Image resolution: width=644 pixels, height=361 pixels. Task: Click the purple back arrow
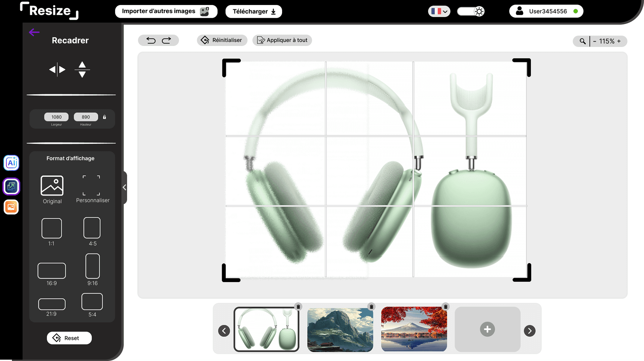point(34,32)
